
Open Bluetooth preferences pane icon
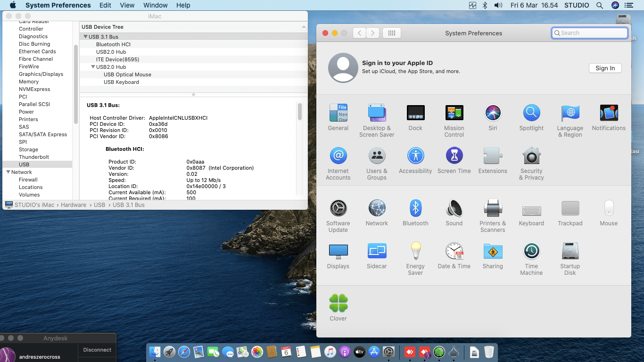415,208
